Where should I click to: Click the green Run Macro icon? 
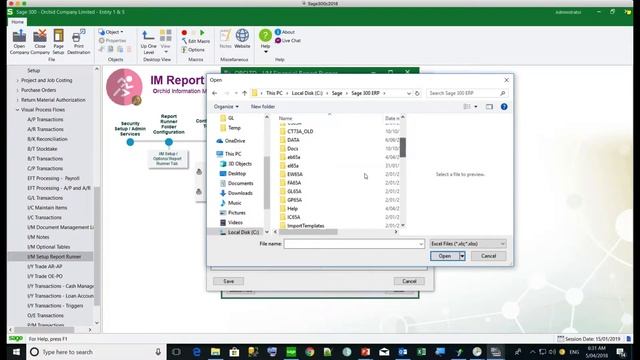click(202, 33)
